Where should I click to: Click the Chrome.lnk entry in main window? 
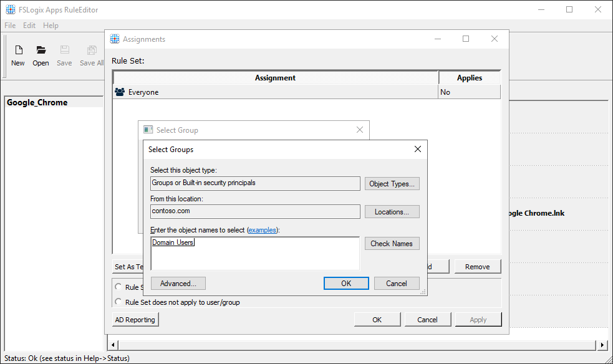point(537,213)
